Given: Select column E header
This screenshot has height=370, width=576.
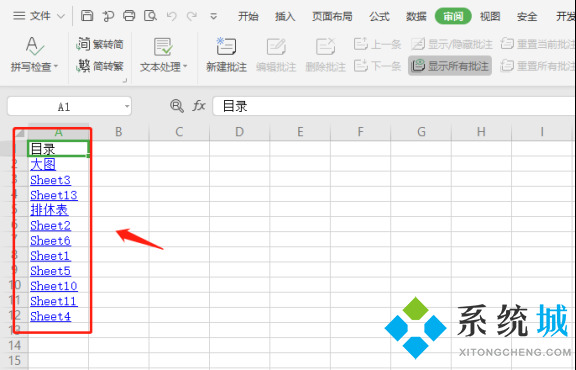Looking at the screenshot, I should (x=300, y=132).
